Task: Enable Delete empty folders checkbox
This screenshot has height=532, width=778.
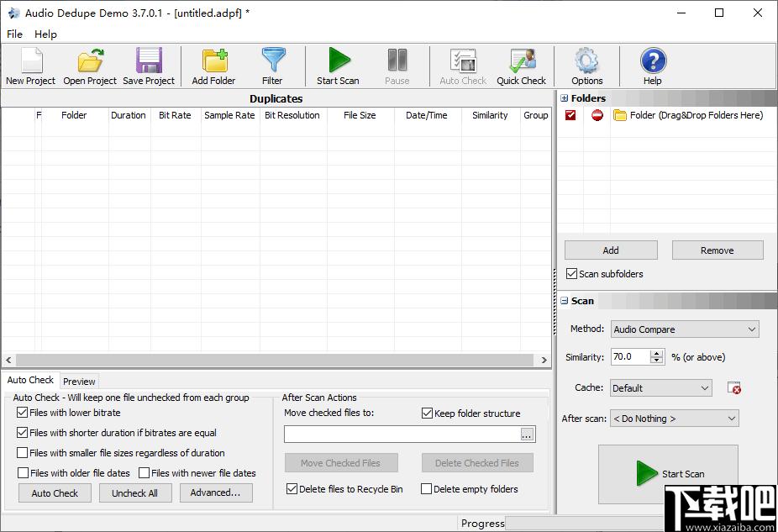Action: [426, 489]
